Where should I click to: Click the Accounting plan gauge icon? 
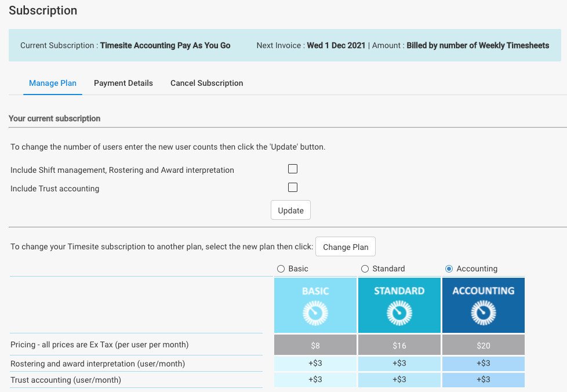tap(484, 313)
